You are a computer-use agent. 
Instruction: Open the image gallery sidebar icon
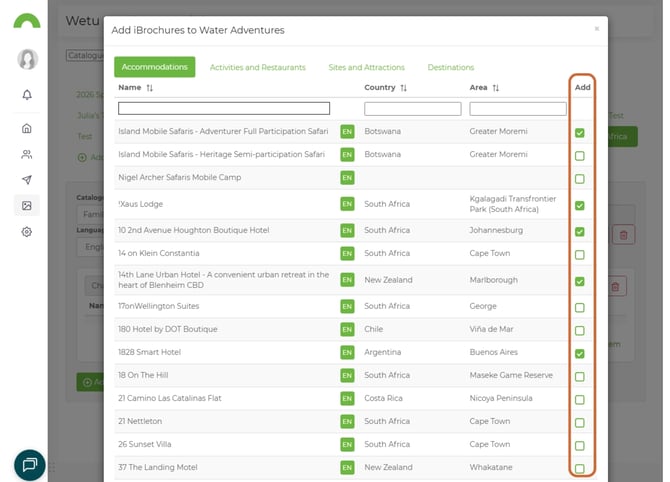point(27,206)
